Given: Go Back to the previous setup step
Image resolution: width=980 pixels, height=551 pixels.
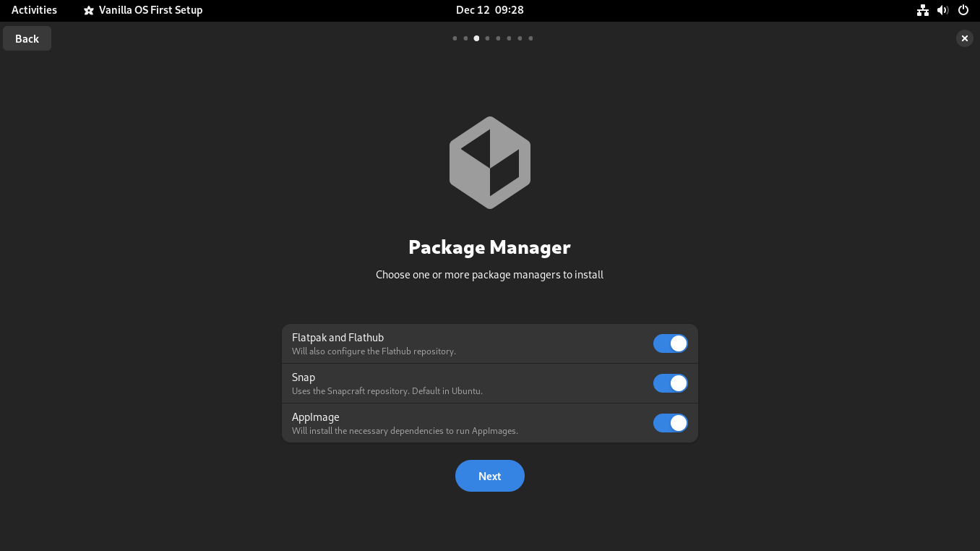Looking at the screenshot, I should pos(27,38).
